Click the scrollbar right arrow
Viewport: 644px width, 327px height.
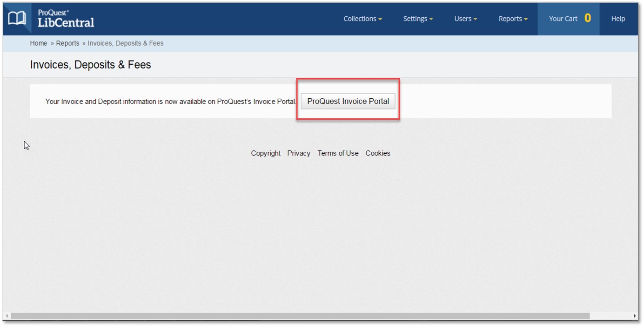(635, 316)
